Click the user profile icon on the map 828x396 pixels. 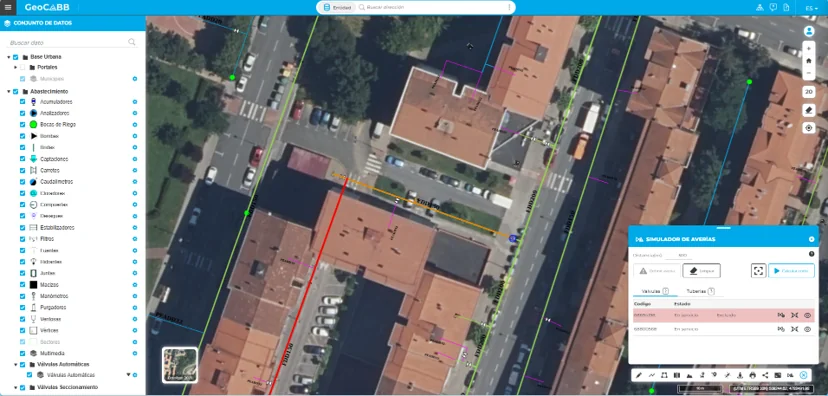point(808,31)
